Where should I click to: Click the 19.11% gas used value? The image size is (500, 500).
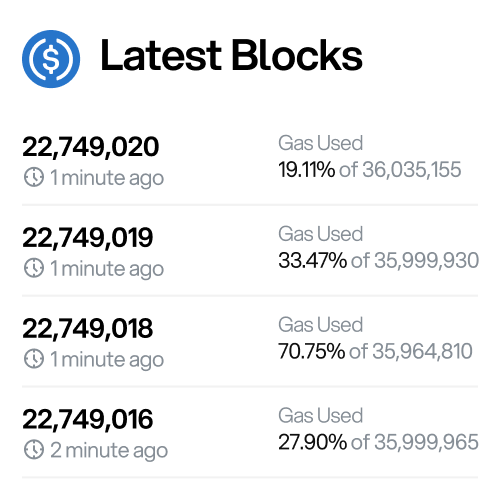tap(307, 169)
